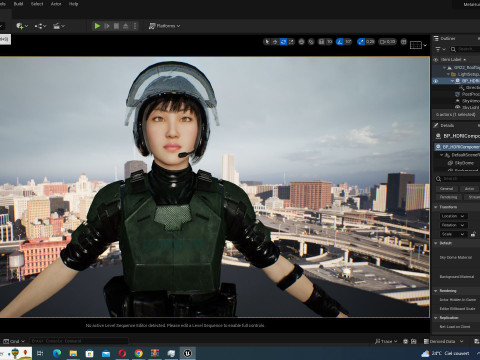Activate the select objects cursor tool
This screenshot has width=480, height=360.
point(267,42)
